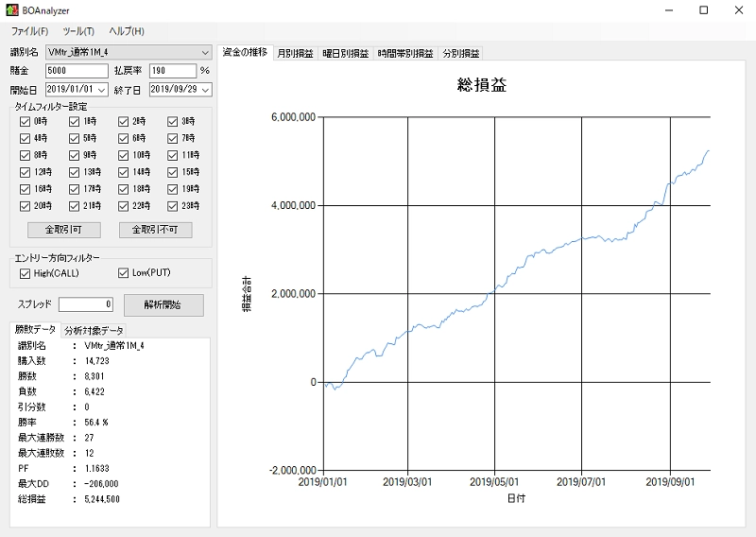Toggle the 15時 checkbox
Viewport: 756px width, 537px height.
tap(173, 172)
